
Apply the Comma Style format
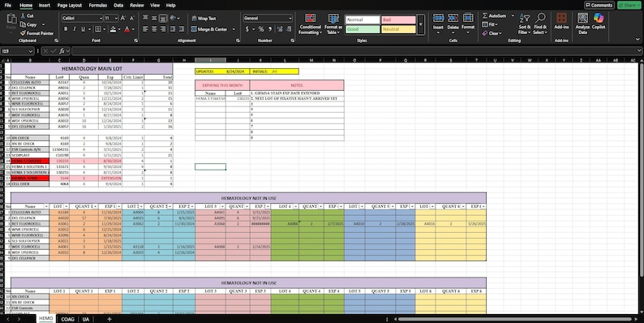270,29
